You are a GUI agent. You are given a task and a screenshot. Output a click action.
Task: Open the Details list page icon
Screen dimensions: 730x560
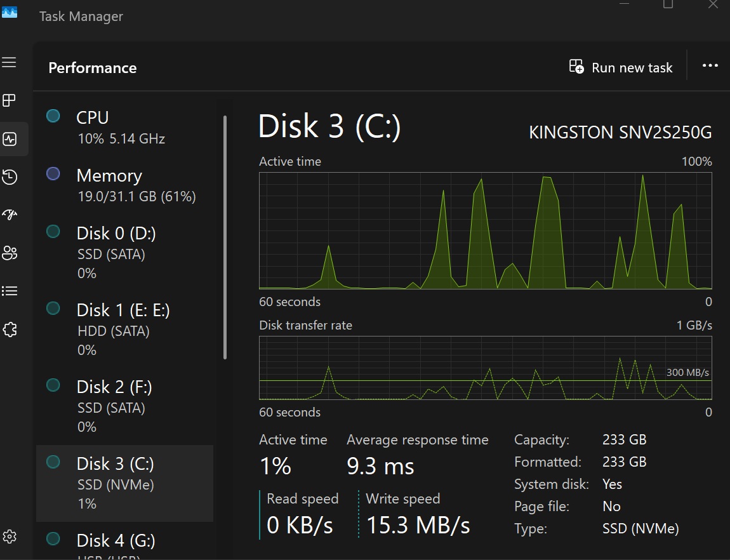tap(10, 291)
